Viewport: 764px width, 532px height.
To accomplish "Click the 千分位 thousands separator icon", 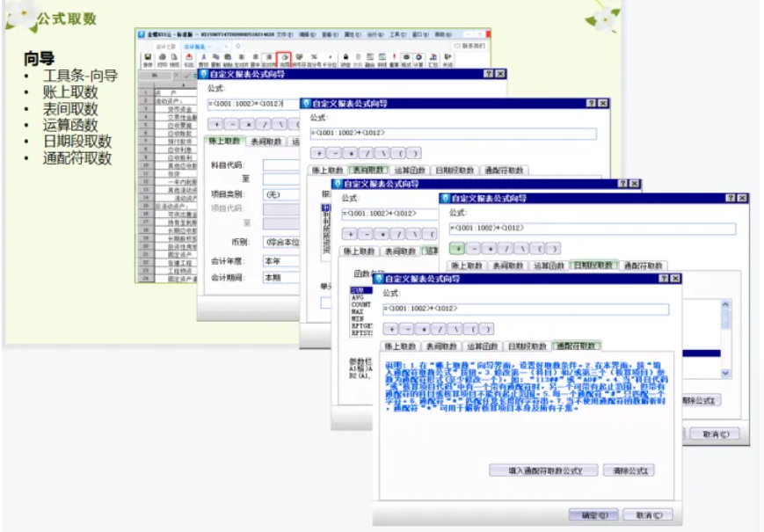I will click(330, 61).
